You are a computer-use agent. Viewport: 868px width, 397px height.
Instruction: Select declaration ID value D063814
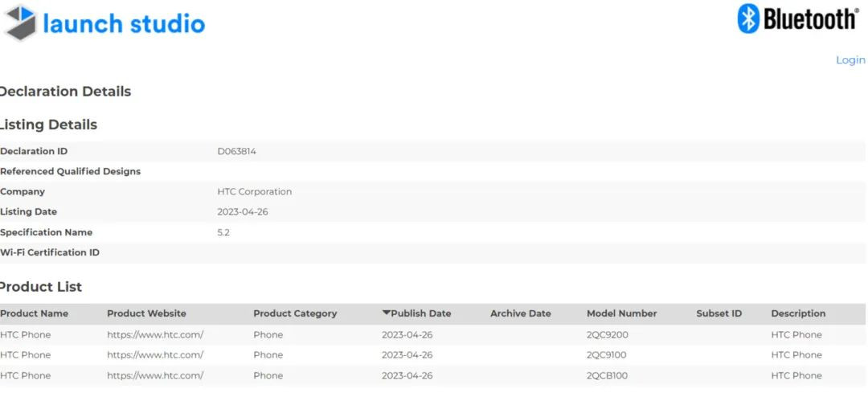tap(236, 151)
